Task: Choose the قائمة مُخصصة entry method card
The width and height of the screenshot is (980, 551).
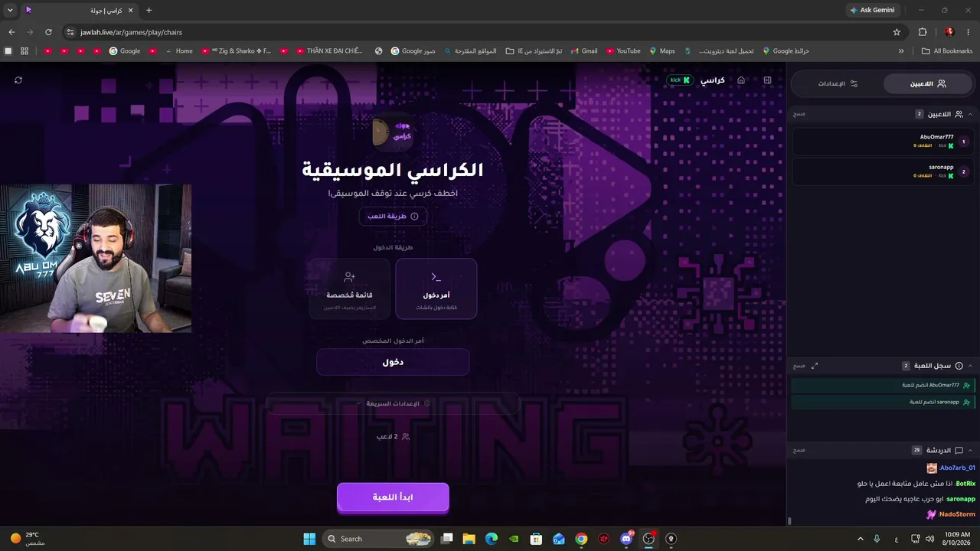Action: coord(349,289)
